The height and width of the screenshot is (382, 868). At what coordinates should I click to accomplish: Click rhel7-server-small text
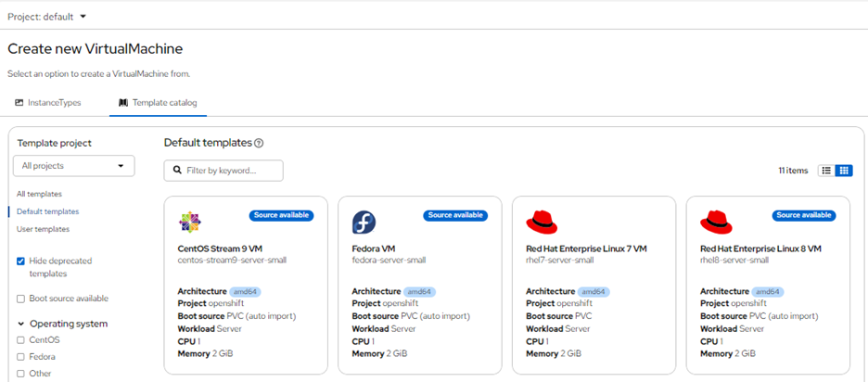[x=560, y=260]
